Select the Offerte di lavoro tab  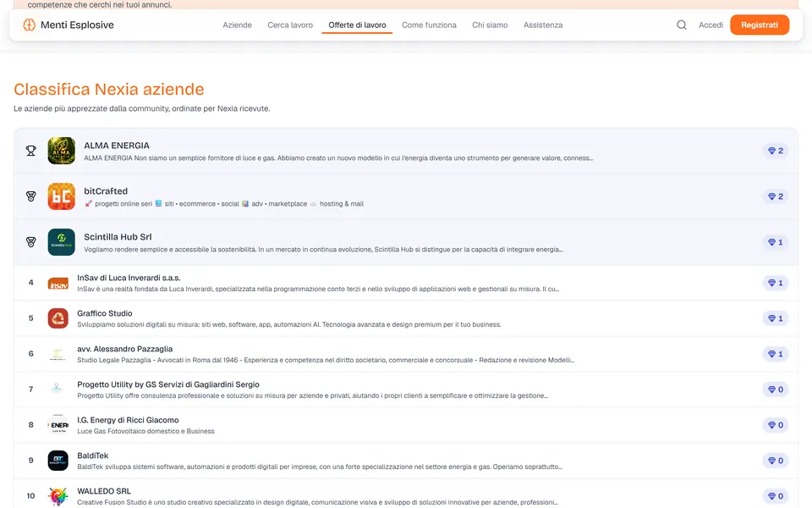point(357,25)
